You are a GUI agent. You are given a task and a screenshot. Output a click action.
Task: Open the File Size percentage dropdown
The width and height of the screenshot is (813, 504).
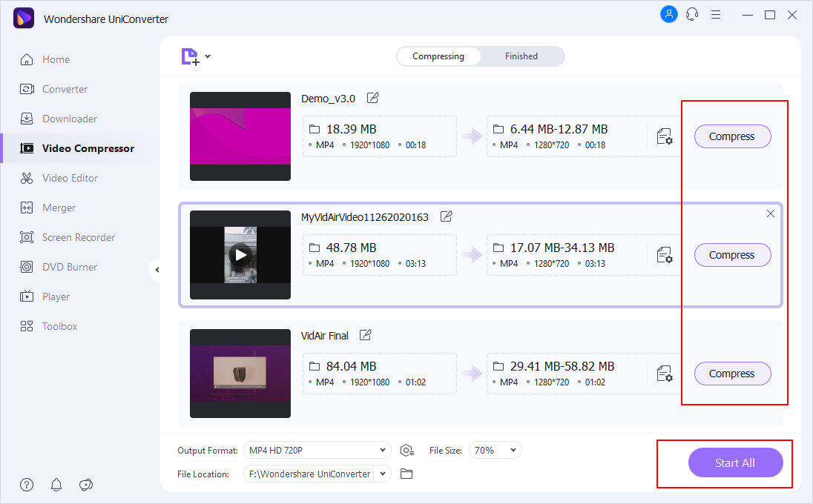[496, 450]
